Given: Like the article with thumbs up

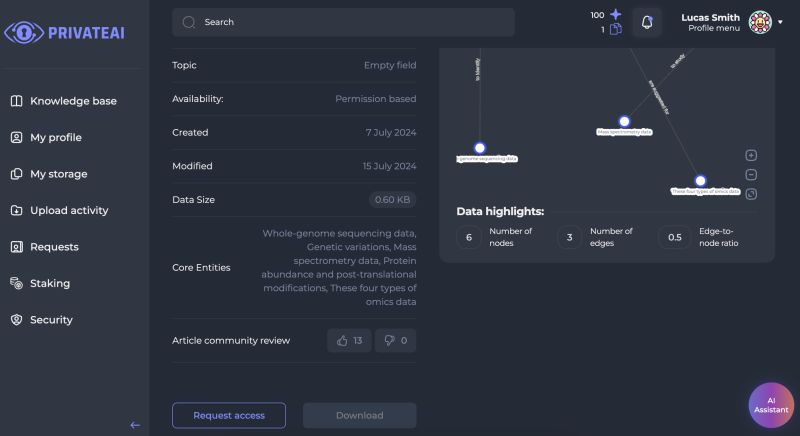Looking at the screenshot, I should [x=349, y=340].
